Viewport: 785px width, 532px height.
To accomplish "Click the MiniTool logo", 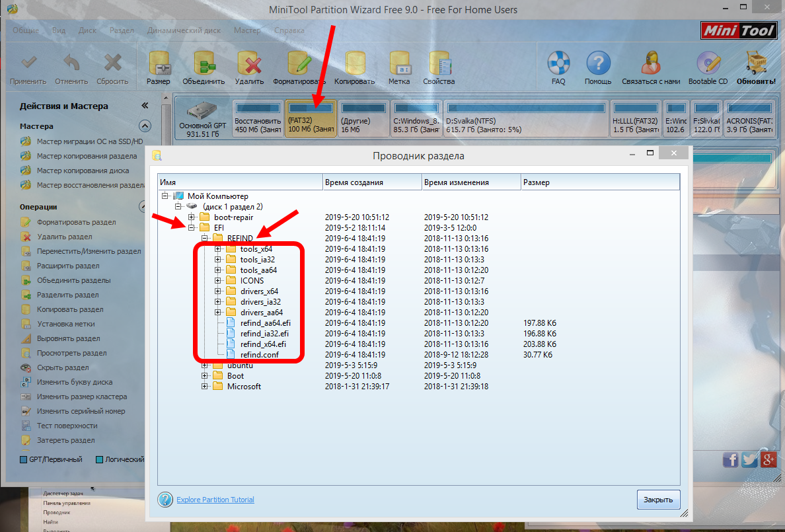I will tap(739, 30).
